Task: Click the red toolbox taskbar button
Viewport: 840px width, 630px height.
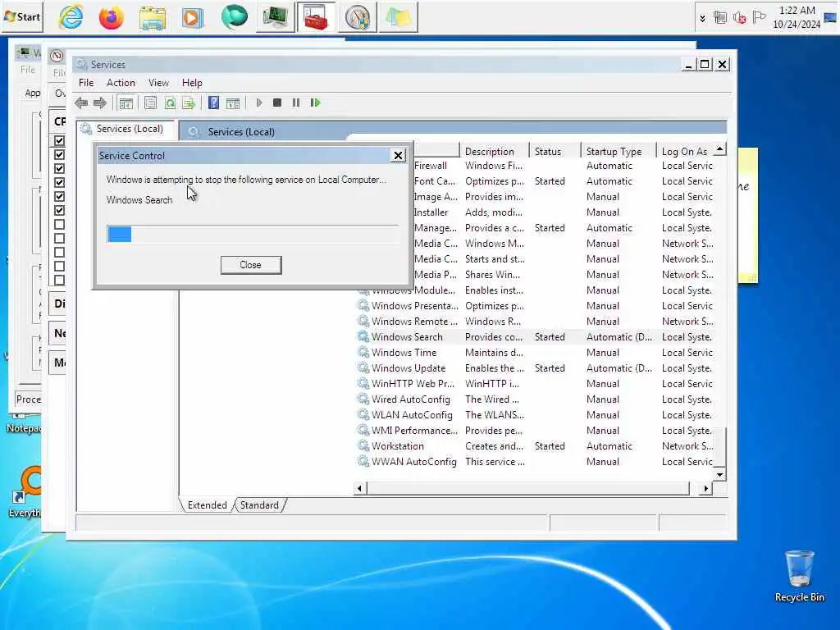Action: pyautogui.click(x=316, y=17)
